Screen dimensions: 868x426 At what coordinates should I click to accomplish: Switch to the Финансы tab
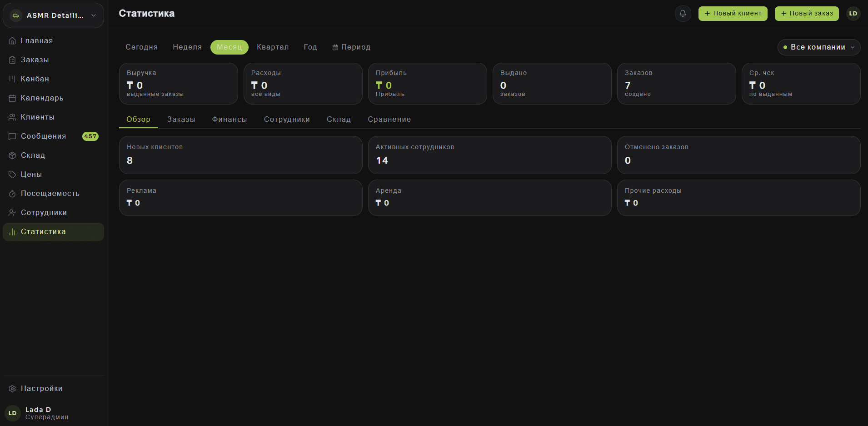229,120
